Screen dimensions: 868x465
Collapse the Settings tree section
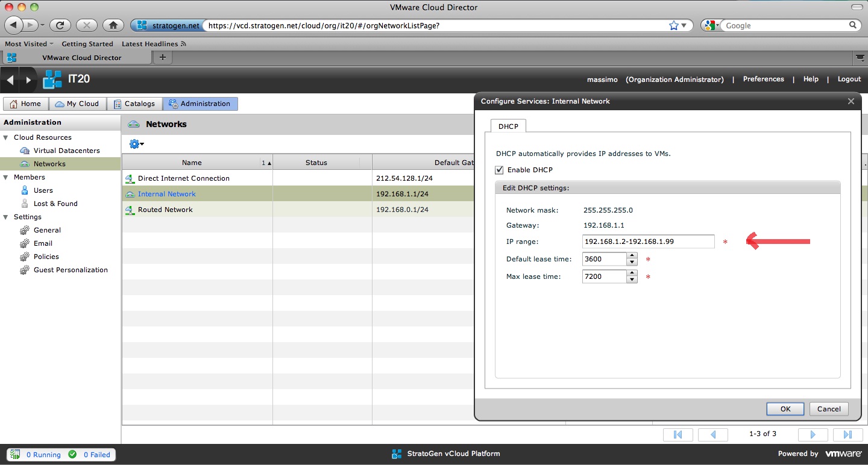coord(6,217)
